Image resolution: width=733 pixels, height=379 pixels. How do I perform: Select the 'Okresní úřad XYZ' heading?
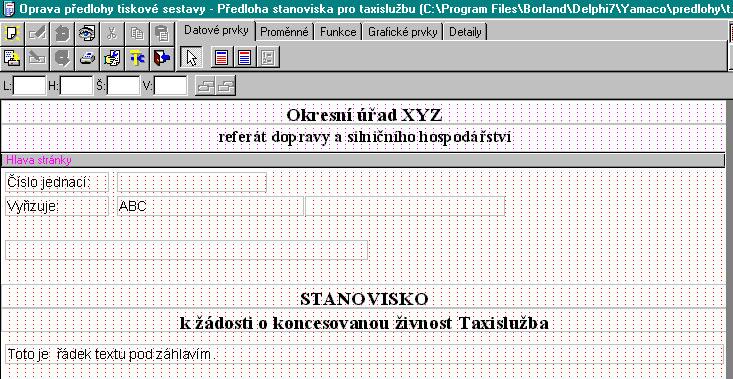[x=364, y=114]
